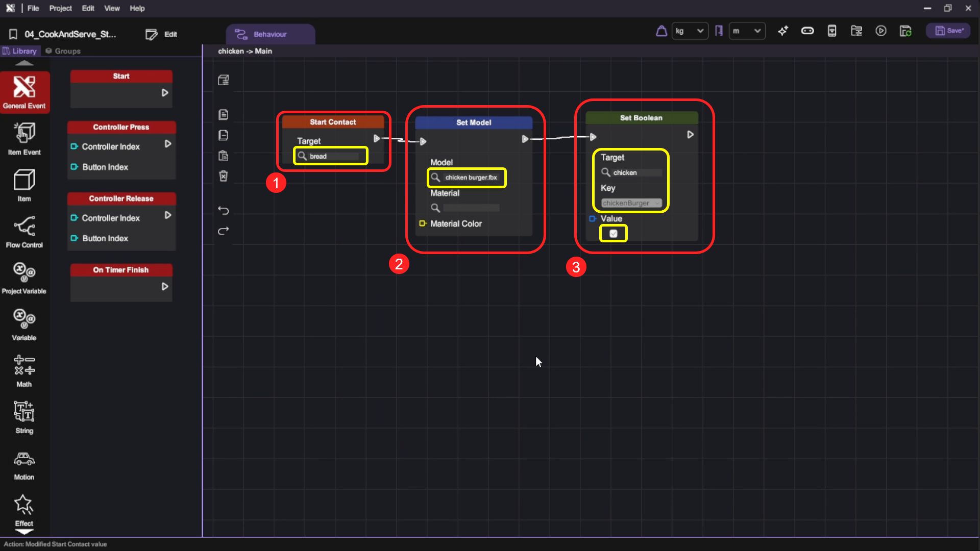Click the bread Target search field
This screenshot has width=980, height=551.
tap(333, 156)
